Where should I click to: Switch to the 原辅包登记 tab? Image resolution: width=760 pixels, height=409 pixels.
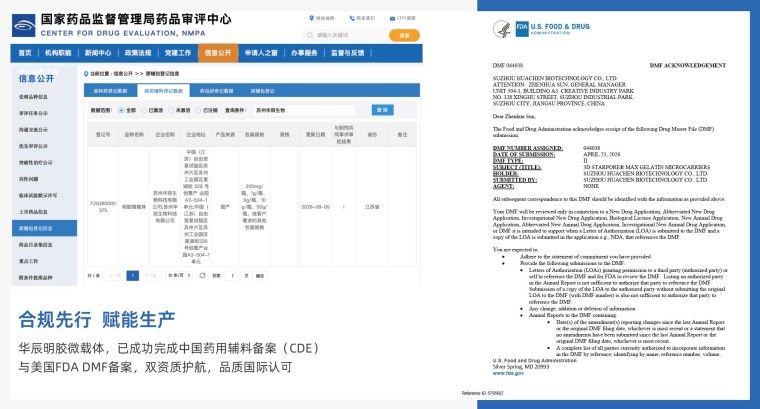[x=263, y=91]
